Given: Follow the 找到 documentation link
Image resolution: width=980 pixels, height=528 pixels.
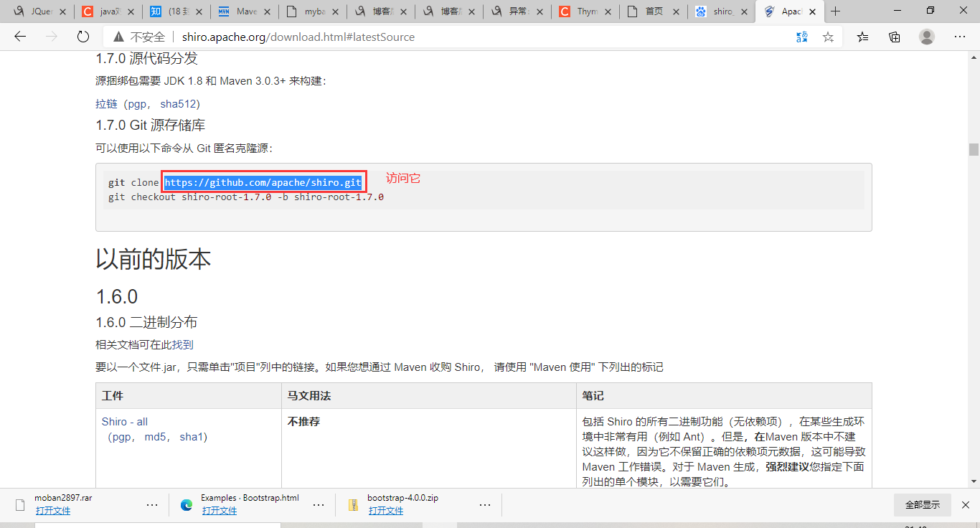Looking at the screenshot, I should [182, 345].
